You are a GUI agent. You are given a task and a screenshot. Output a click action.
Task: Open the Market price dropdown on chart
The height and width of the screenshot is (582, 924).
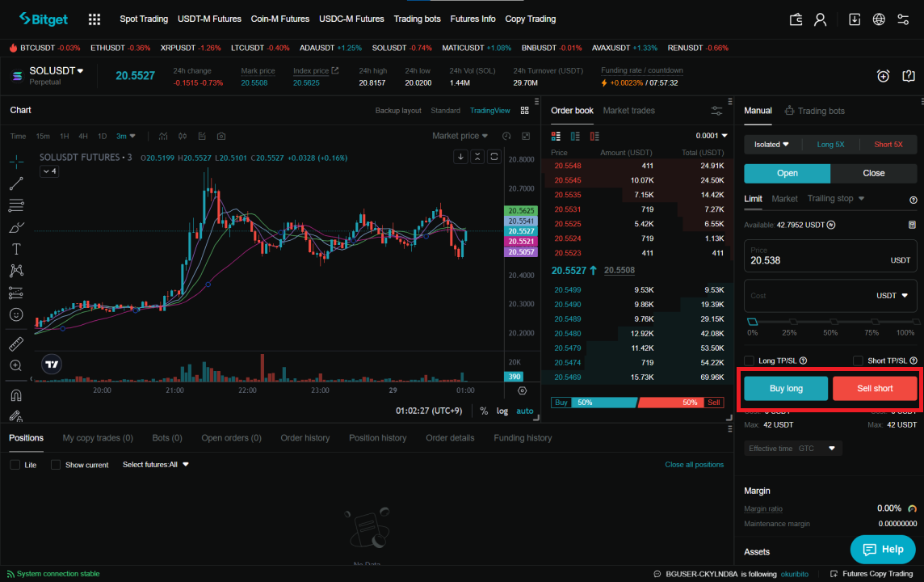click(460, 136)
